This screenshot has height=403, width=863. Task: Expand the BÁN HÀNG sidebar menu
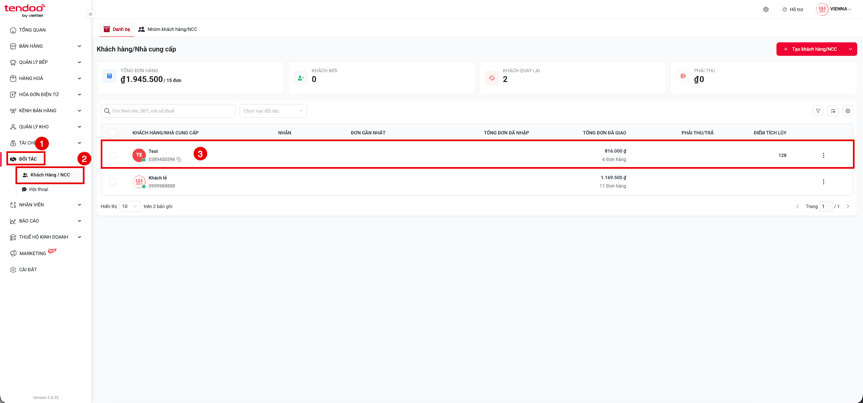pos(46,46)
